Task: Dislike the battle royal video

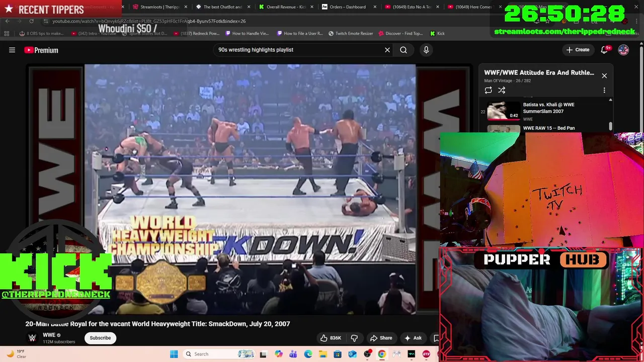Action: click(x=354, y=338)
